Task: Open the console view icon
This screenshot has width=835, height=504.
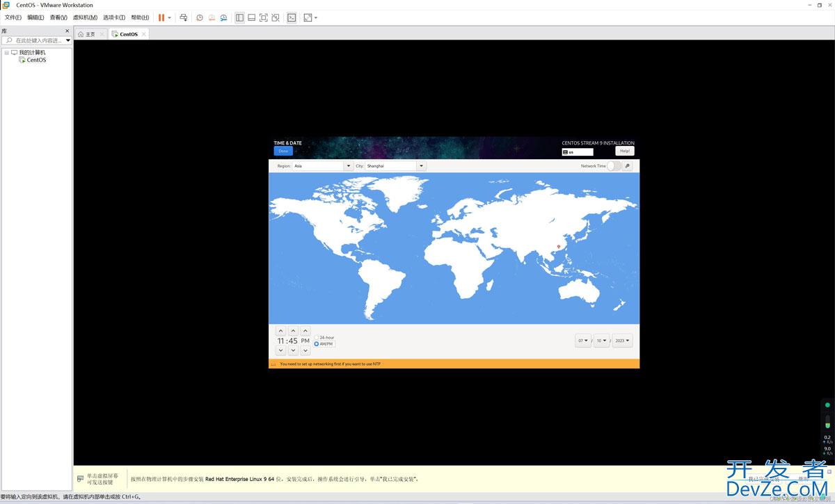Action: (292, 17)
